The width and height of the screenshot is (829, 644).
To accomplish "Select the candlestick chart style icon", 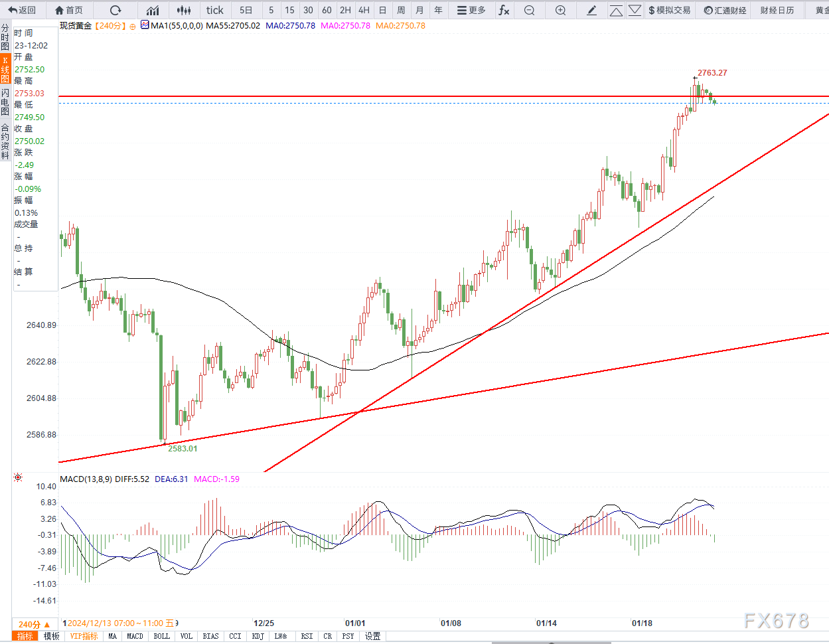I will coord(184,10).
